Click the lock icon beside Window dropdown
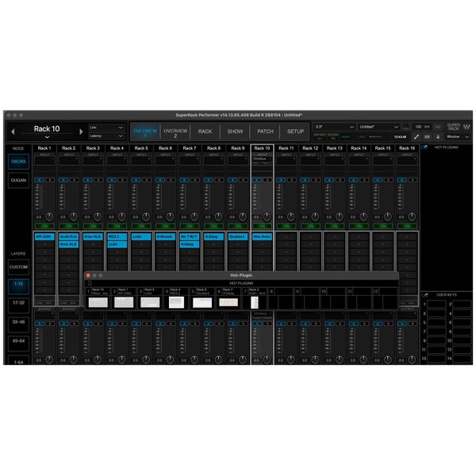 point(438,137)
